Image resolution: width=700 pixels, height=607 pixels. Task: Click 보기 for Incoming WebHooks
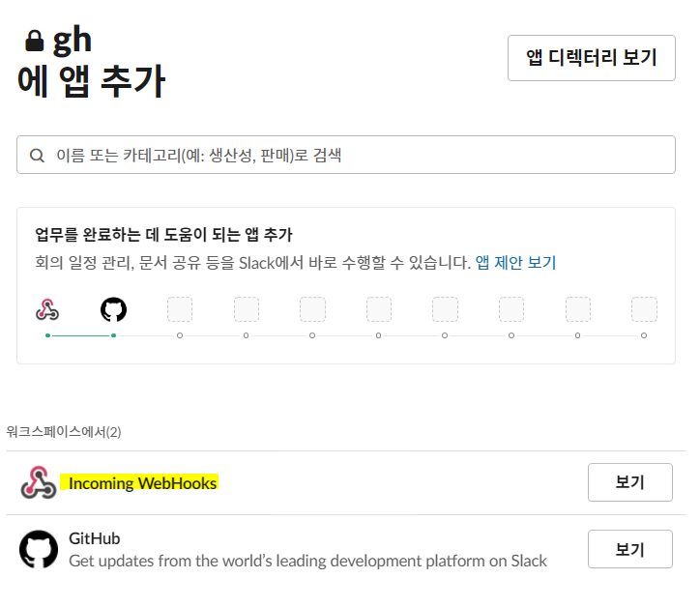tap(630, 482)
